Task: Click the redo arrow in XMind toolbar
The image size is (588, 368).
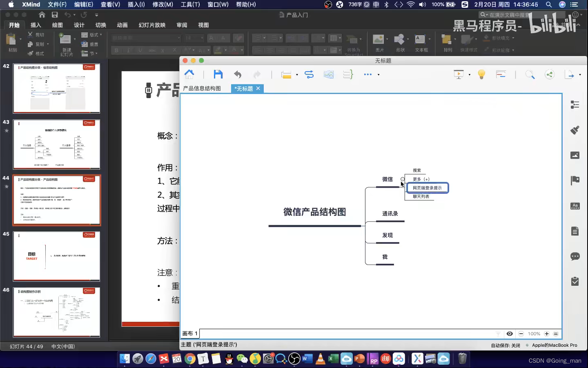Action: (257, 74)
